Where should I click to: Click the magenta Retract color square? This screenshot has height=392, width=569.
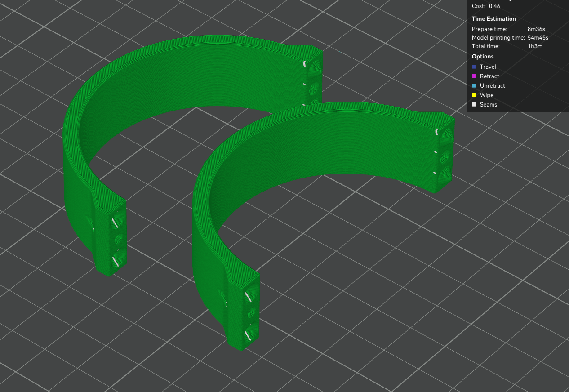click(x=474, y=76)
